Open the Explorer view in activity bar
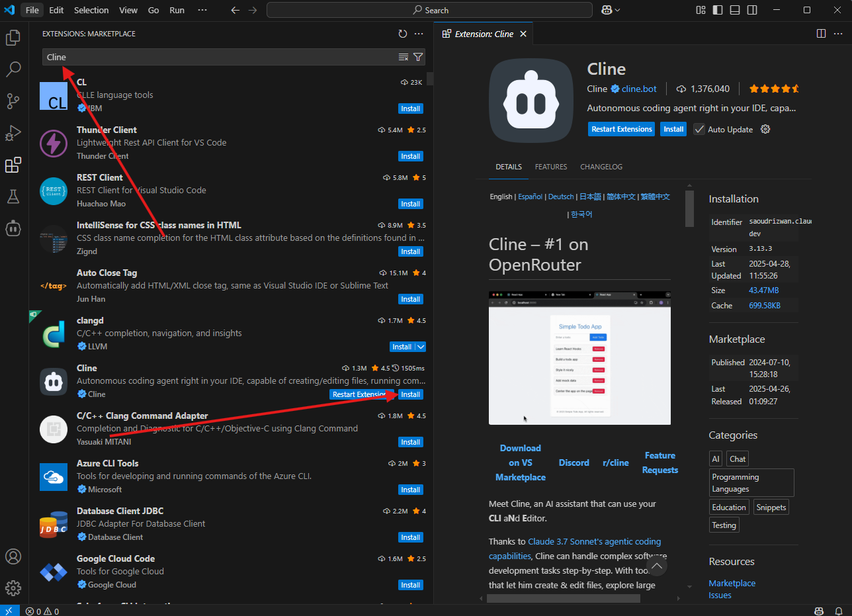 [13, 38]
